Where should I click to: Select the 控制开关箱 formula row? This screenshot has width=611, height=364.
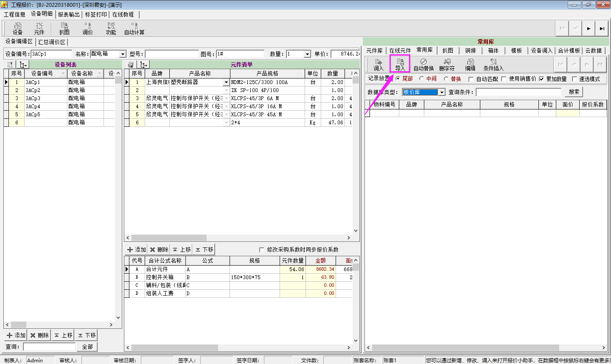click(x=238, y=277)
